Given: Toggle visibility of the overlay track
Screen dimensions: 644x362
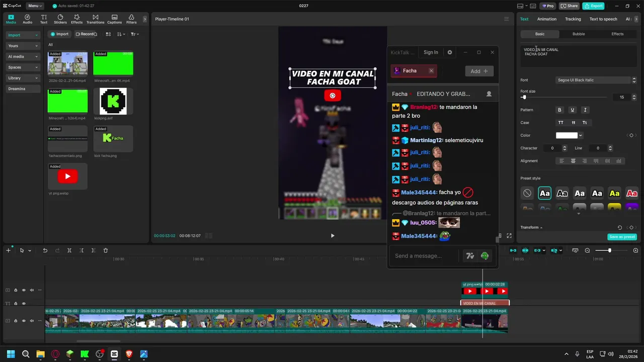Looking at the screenshot, I should coord(24,290).
